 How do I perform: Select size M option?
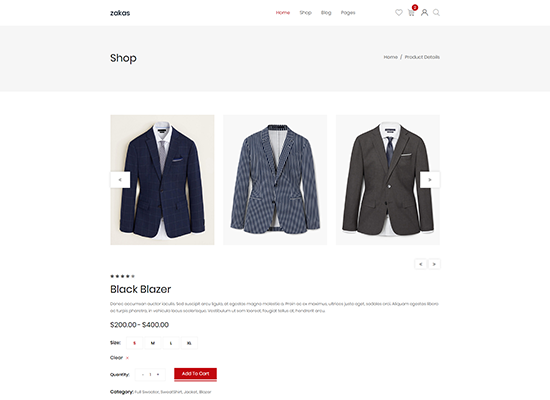pos(153,343)
